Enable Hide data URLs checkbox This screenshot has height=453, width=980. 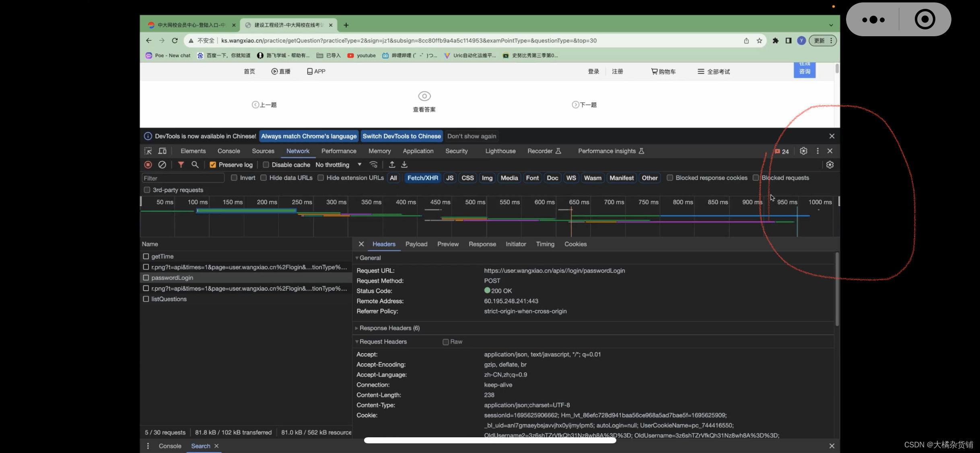(x=264, y=178)
